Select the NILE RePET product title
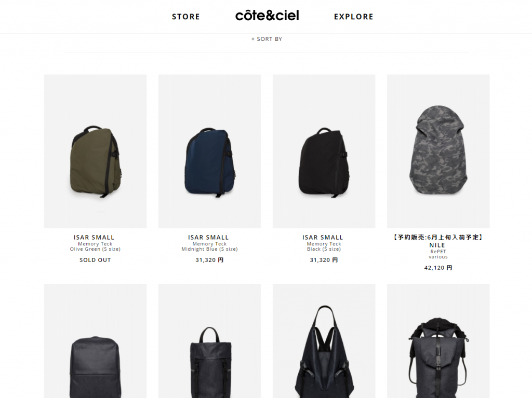 click(x=437, y=245)
